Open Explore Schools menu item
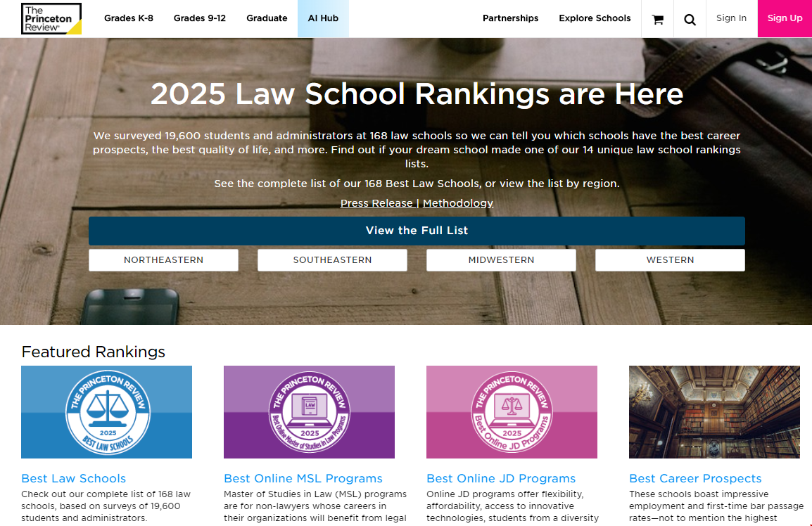 (x=595, y=18)
